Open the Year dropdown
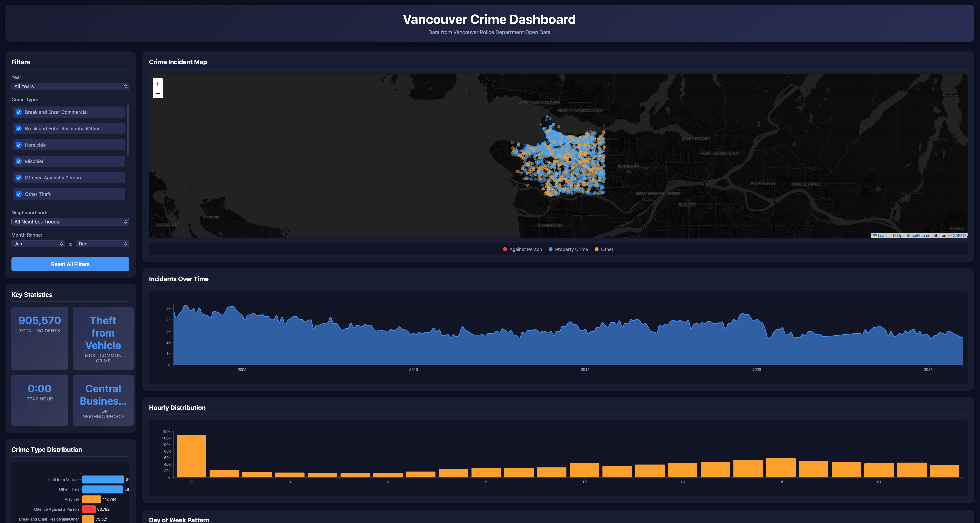The height and width of the screenshot is (523, 980). [70, 86]
